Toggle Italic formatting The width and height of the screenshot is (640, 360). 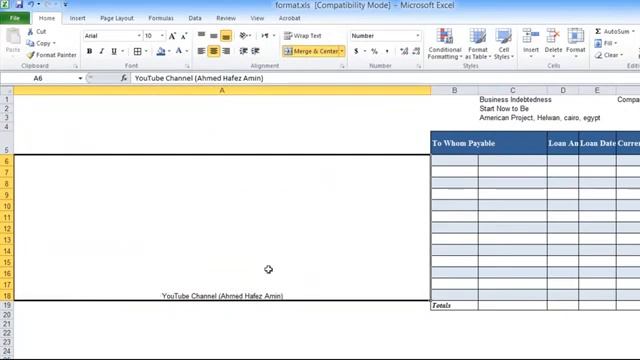click(x=102, y=51)
